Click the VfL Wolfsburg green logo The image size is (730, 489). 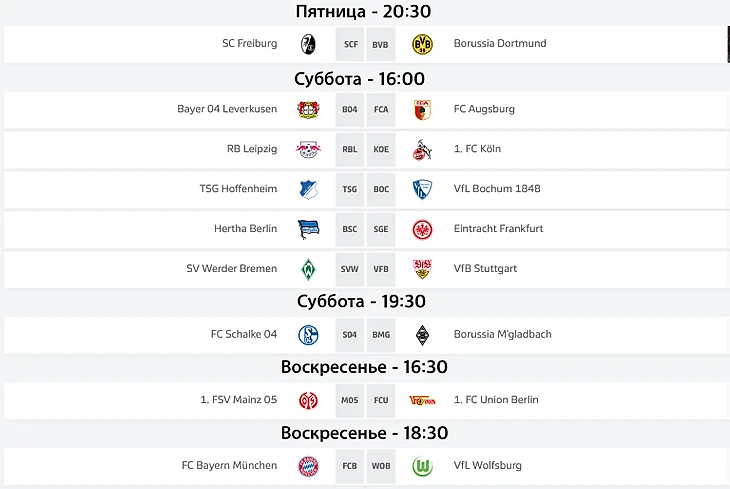tap(422, 466)
